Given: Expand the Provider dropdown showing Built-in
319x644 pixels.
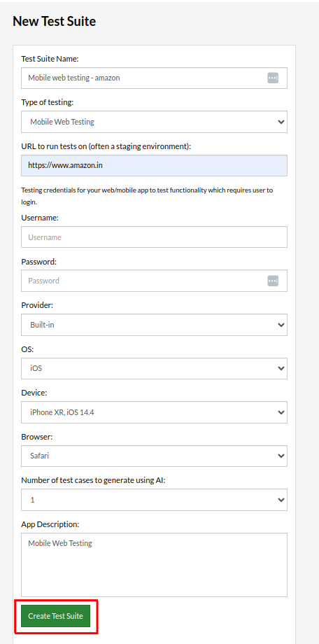Looking at the screenshot, I should tap(154, 325).
